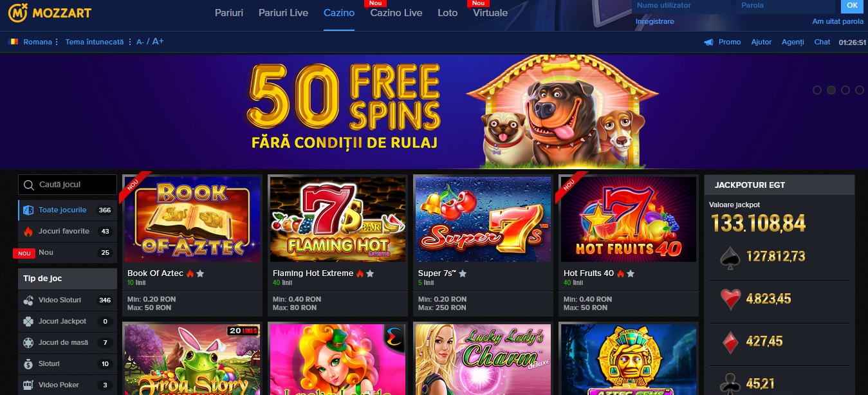The height and width of the screenshot is (395, 868).
Task: Decrease font size with A- control
Action: pyautogui.click(x=140, y=42)
